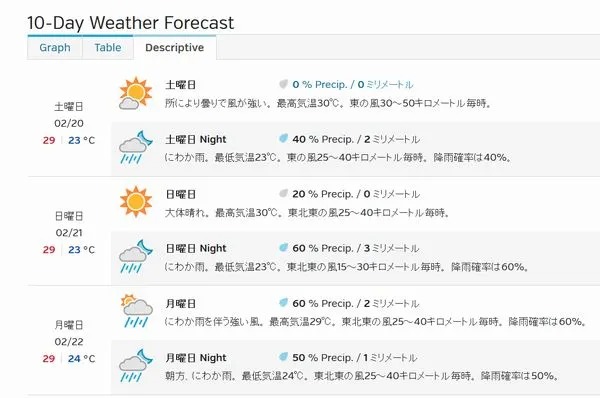
Task: Click the 10-Day Weather Forecast heading
Action: pyautogui.click(x=130, y=23)
